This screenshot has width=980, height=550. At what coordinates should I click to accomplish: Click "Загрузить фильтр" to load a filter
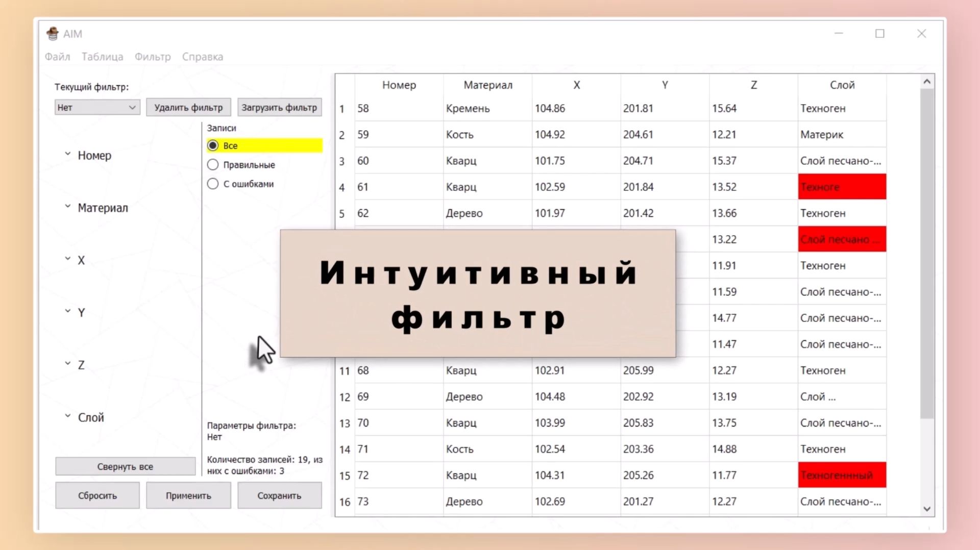279,107
